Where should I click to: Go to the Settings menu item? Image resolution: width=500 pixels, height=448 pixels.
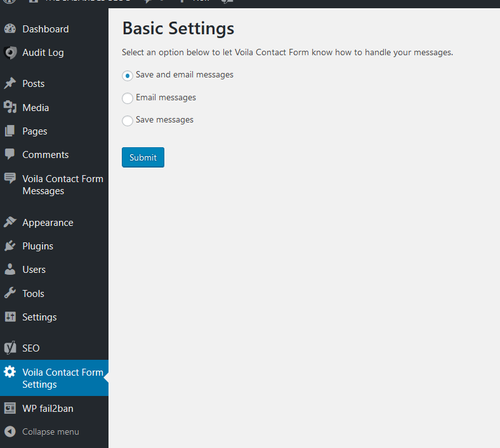39,317
